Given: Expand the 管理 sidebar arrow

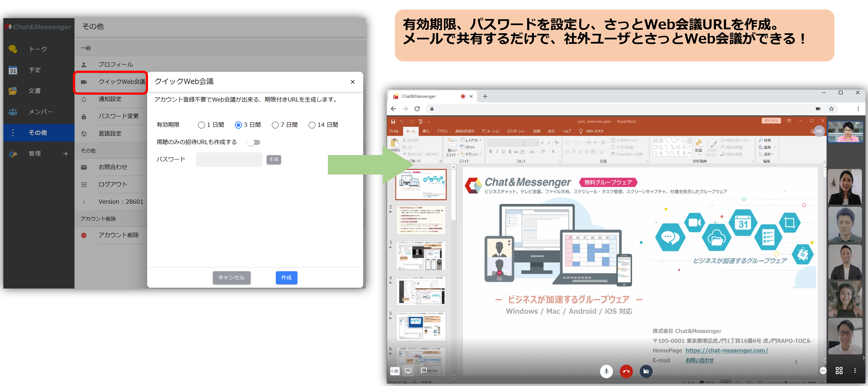Looking at the screenshot, I should click(x=65, y=154).
